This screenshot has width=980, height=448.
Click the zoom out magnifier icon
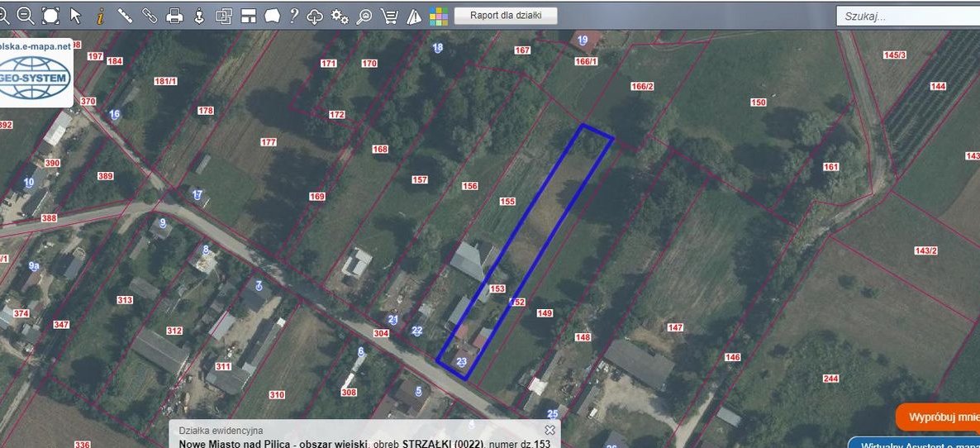tap(25, 15)
